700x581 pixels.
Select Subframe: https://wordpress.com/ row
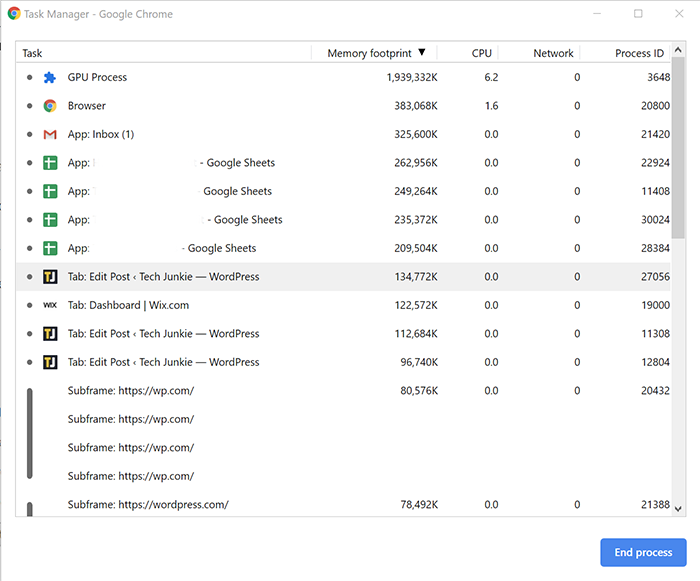[x=343, y=505]
